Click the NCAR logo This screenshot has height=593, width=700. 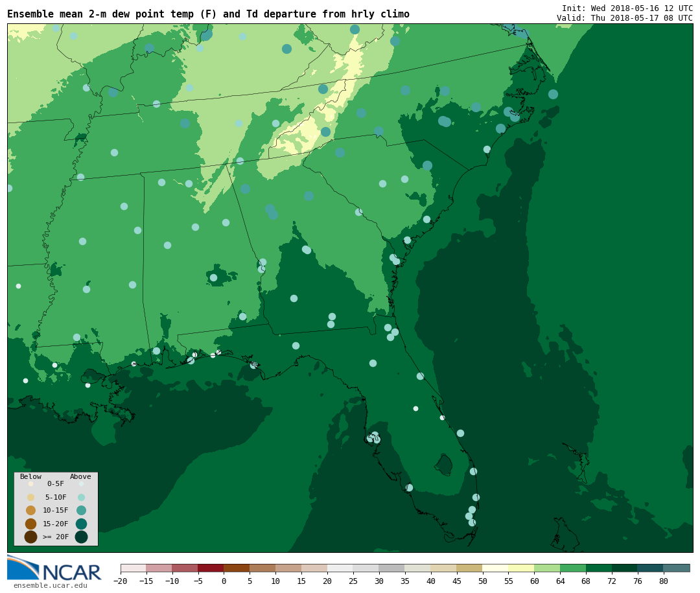click(x=54, y=568)
